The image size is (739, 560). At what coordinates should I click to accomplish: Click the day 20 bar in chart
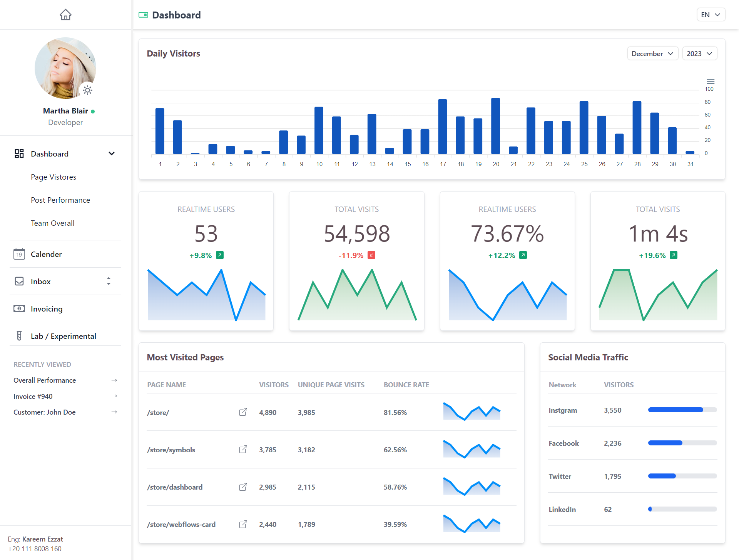(496, 126)
